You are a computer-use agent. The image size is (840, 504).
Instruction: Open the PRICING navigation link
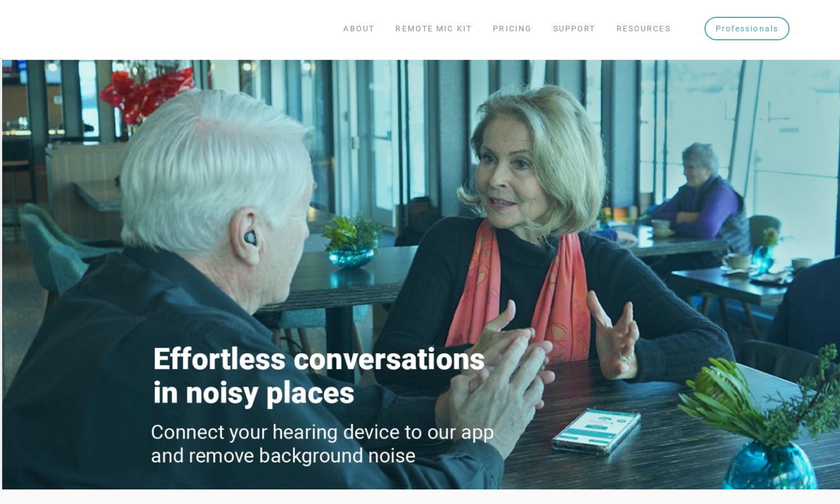point(512,29)
